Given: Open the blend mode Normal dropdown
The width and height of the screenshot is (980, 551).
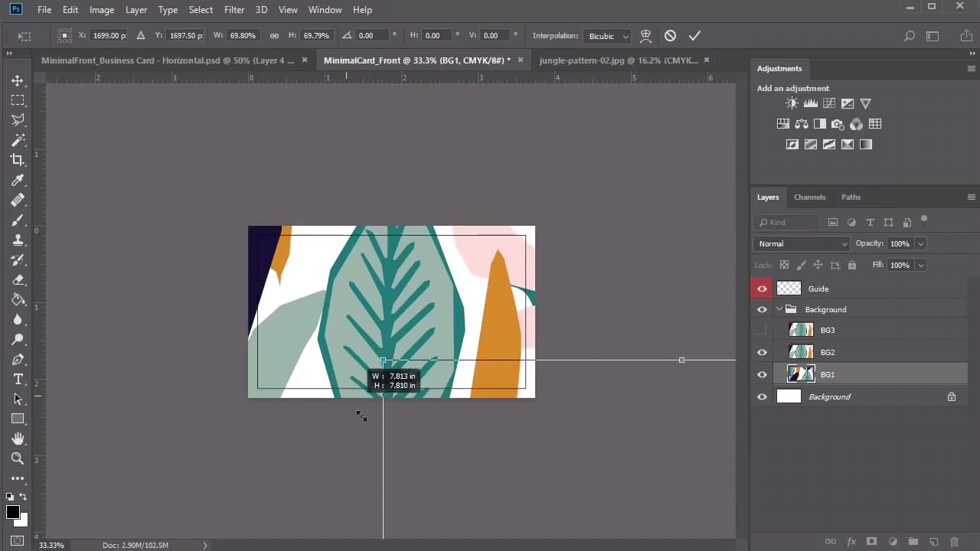Looking at the screenshot, I should (x=802, y=243).
